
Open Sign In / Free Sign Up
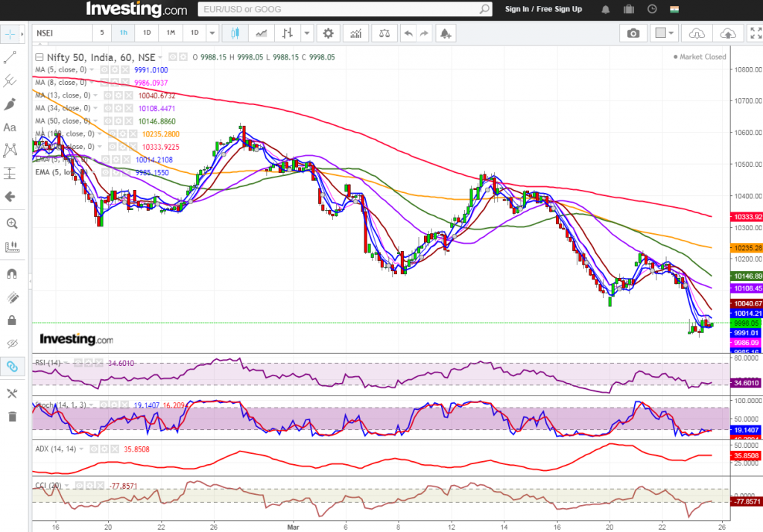[x=543, y=9]
